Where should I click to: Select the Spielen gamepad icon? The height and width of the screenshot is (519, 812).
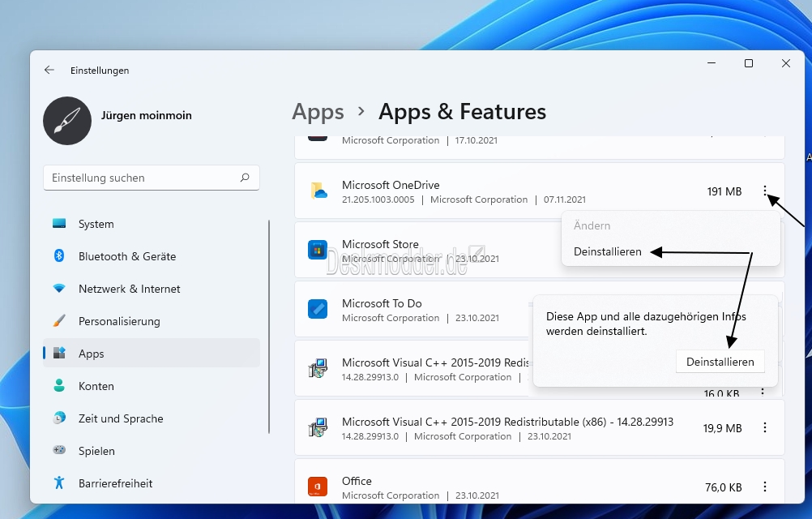(59, 450)
